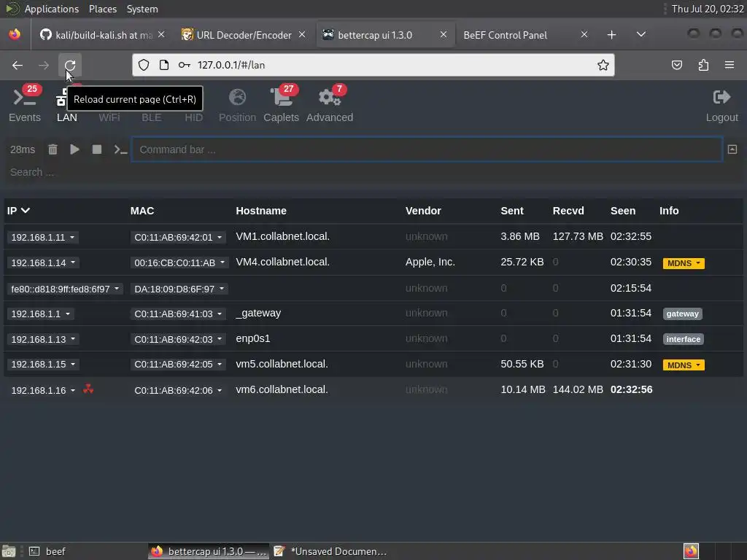Sort by the Sent column header
The width and height of the screenshot is (747, 560).
pos(511,211)
